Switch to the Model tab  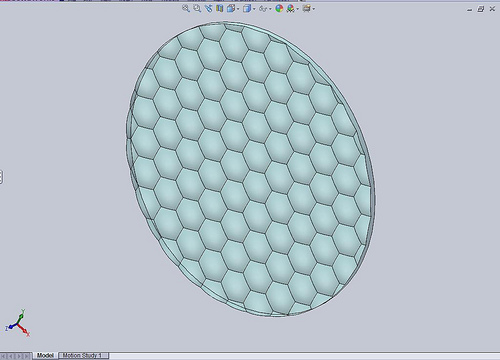[x=45, y=355]
